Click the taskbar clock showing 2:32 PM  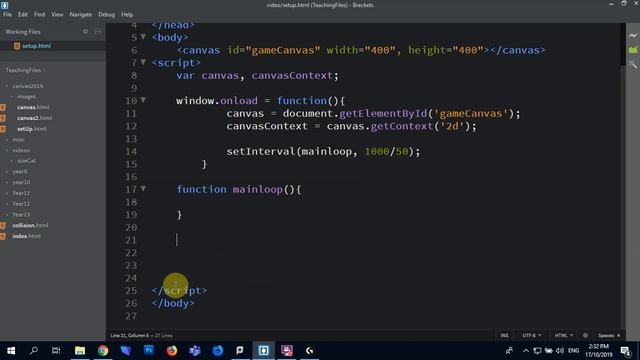(x=599, y=351)
